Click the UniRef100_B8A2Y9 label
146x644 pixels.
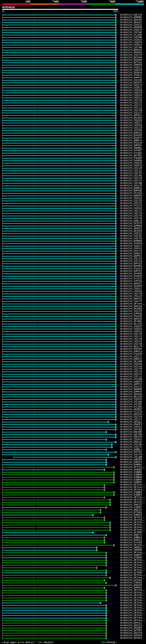[x=131, y=50]
